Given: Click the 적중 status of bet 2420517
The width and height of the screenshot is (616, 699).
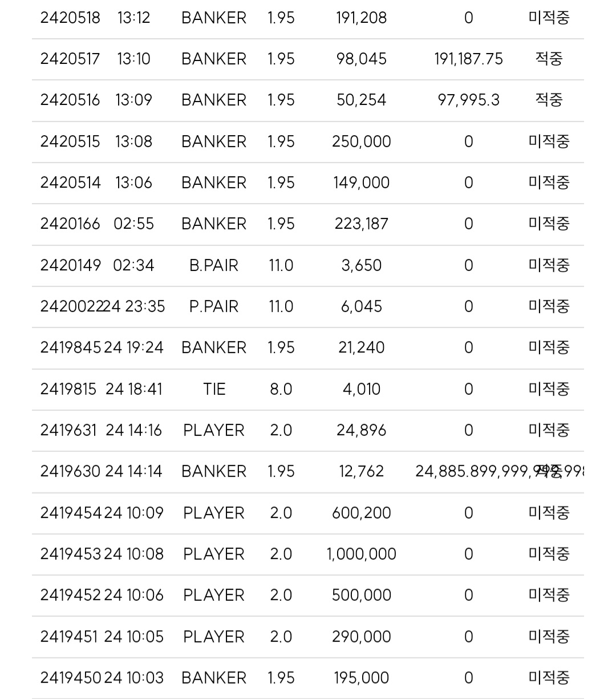Looking at the screenshot, I should tap(549, 59).
